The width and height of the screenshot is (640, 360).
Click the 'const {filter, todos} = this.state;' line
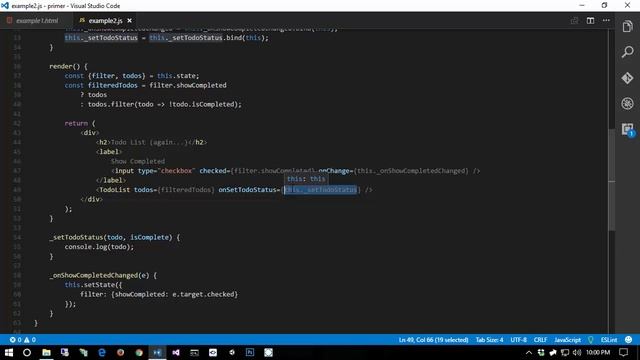click(132, 76)
